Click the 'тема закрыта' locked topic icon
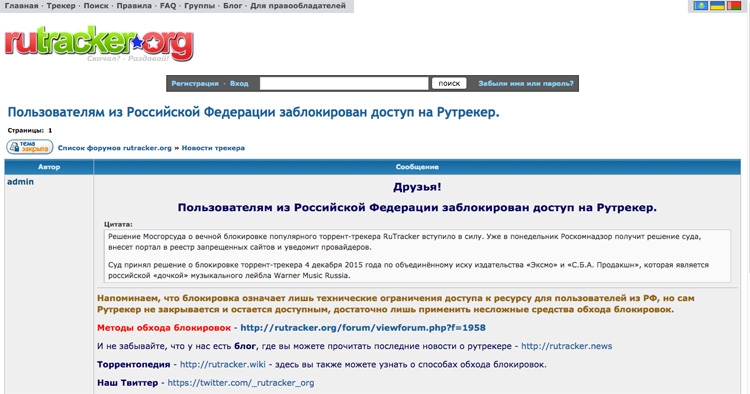Screen dimensions: 750x394 [30, 147]
